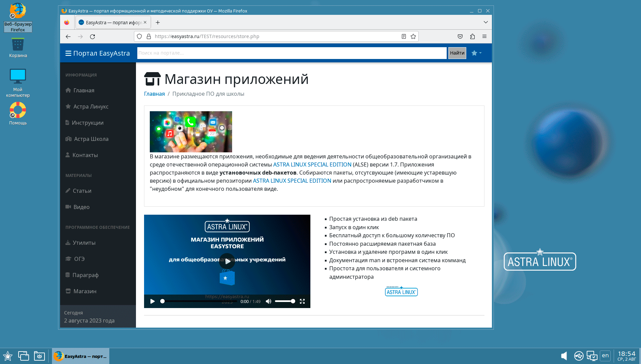Click the tracking protection shield icon
The image size is (641, 364).
tap(139, 36)
